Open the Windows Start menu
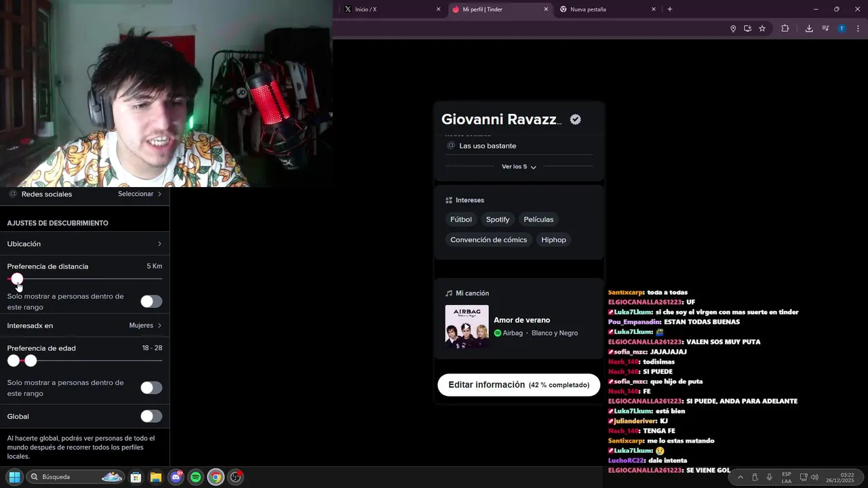This screenshot has width=868, height=488. coord(14,477)
